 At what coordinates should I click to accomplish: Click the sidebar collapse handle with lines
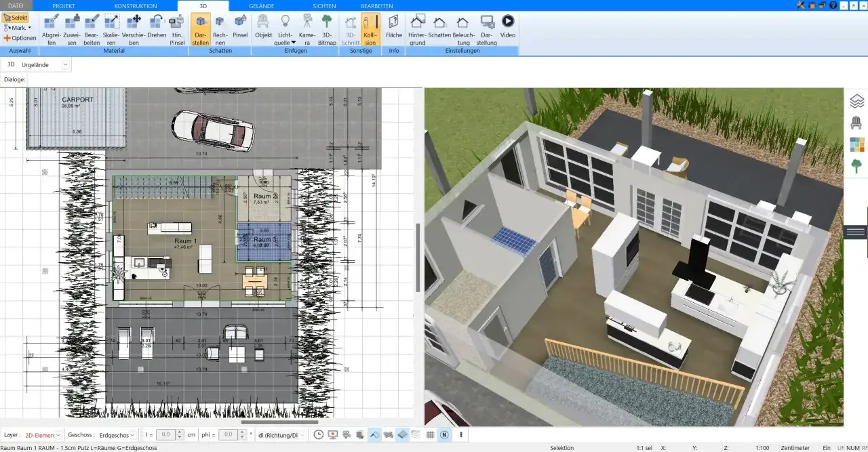[x=856, y=232]
